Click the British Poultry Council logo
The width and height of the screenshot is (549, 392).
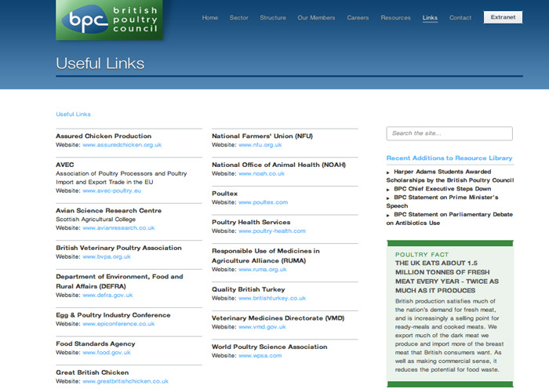click(x=109, y=20)
